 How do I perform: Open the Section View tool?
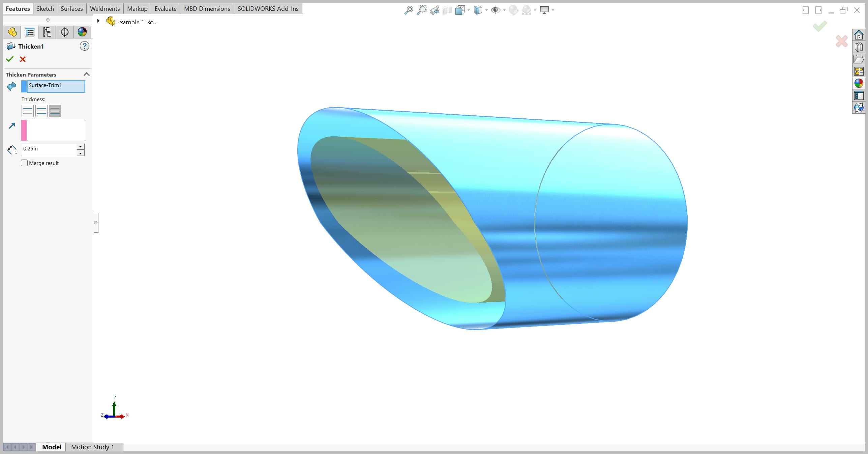(447, 10)
